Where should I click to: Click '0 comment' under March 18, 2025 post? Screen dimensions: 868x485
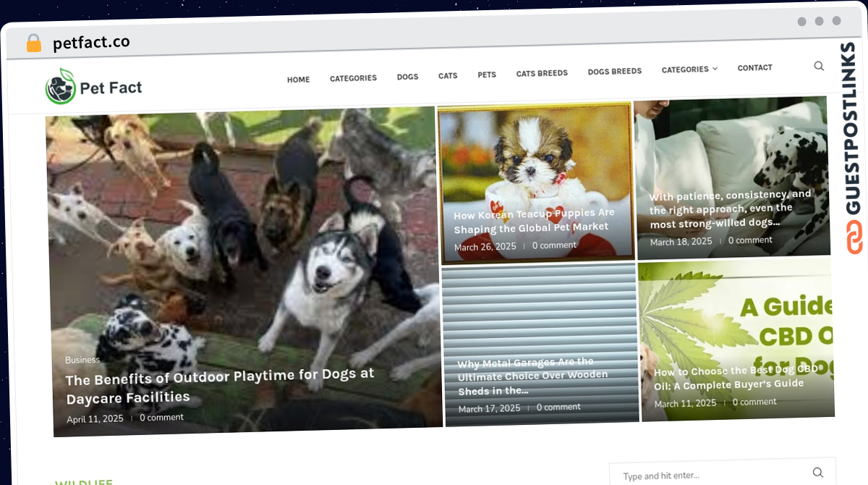pos(750,240)
